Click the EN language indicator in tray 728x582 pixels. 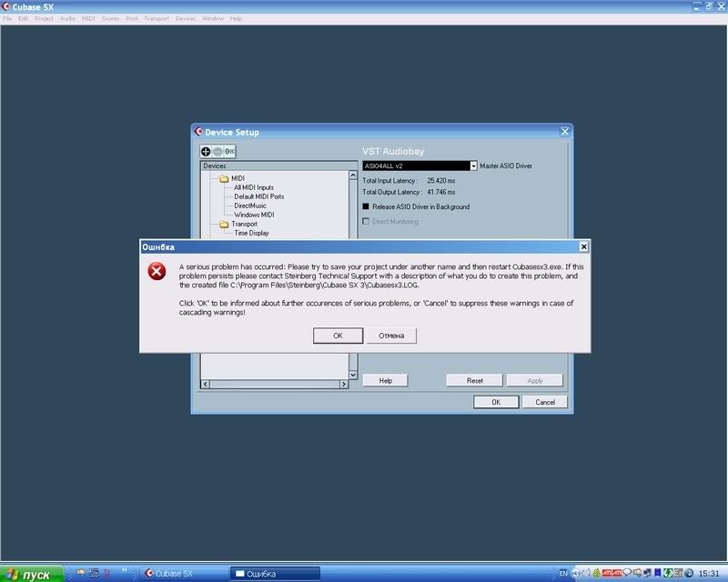[x=562, y=573]
